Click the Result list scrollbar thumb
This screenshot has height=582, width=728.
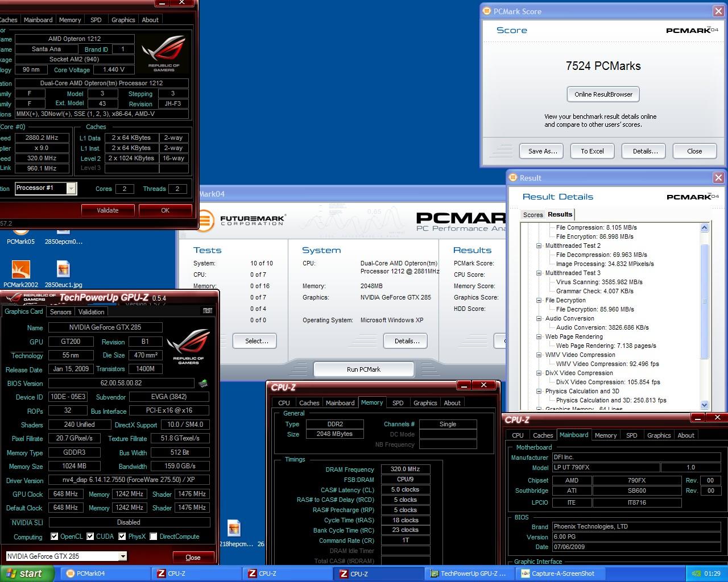point(705,301)
